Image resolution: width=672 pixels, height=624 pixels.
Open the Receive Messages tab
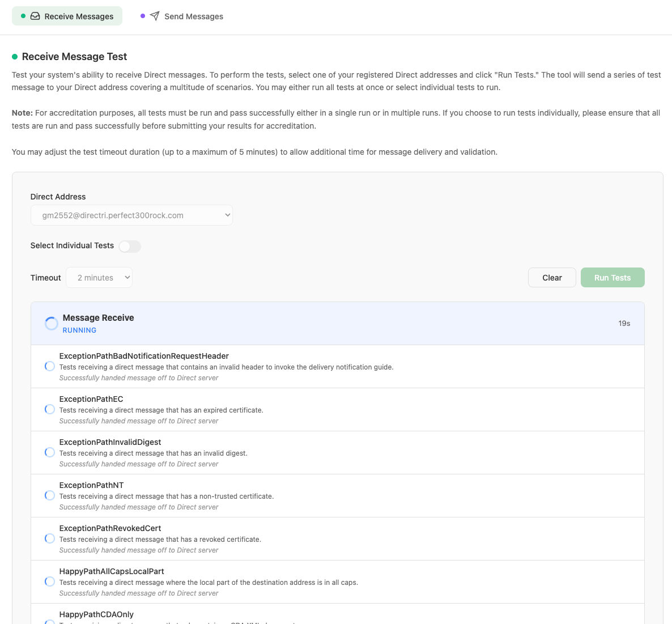pos(67,16)
